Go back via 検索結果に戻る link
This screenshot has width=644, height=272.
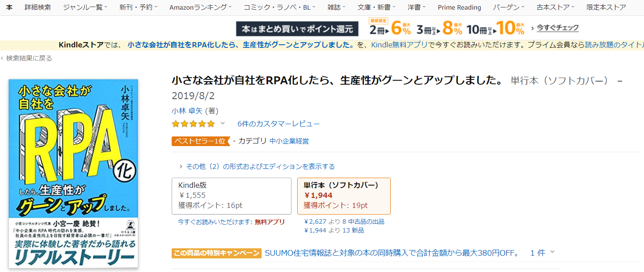(x=29, y=58)
